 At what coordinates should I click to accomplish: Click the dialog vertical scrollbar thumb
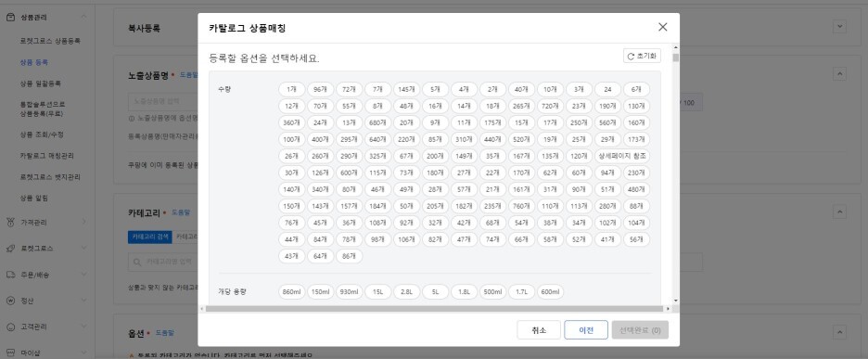point(676,58)
